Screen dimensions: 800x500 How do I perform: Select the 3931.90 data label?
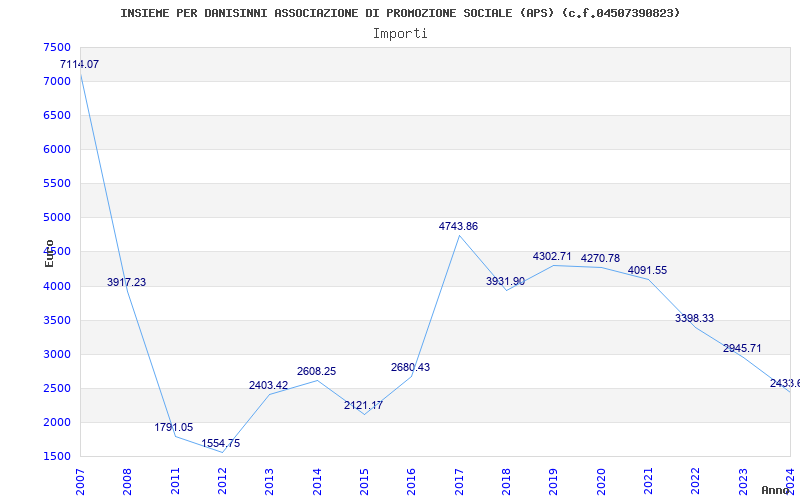[505, 281]
